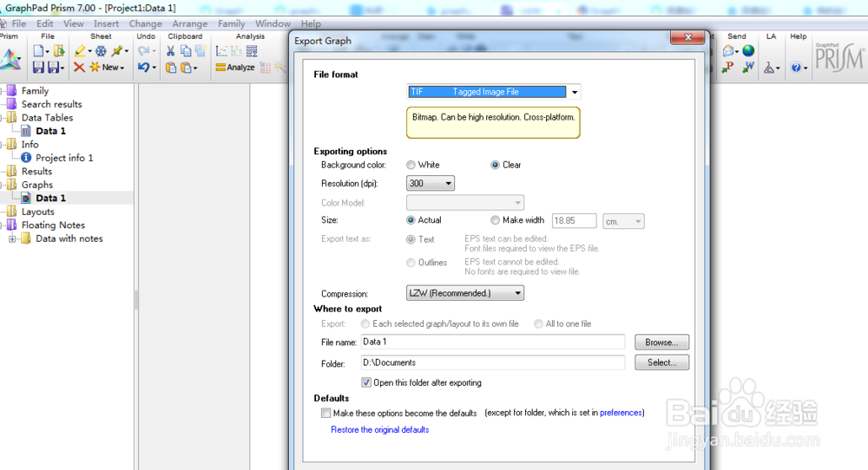
Task: Open the Change menu
Action: pos(146,23)
